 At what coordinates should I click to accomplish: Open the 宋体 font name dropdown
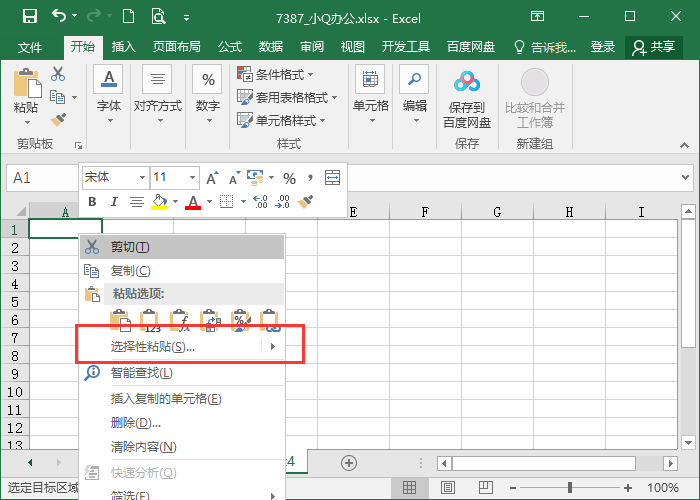pyautogui.click(x=142, y=178)
